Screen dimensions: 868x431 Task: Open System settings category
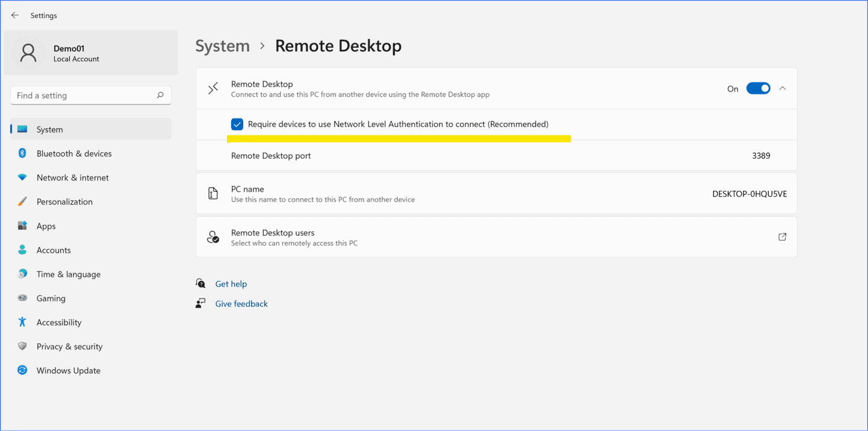coord(91,129)
